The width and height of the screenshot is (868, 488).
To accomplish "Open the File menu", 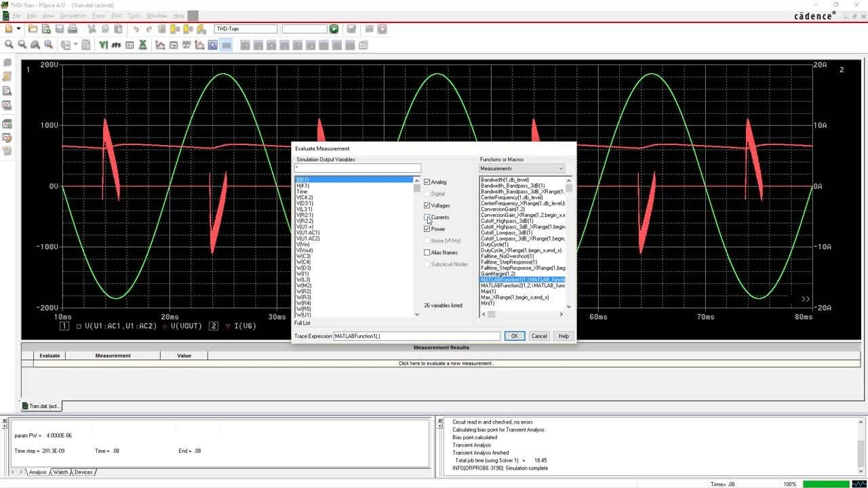I will point(16,16).
